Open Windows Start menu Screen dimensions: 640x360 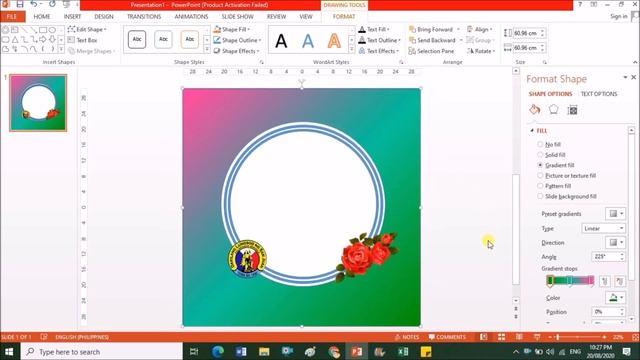(x=9, y=351)
